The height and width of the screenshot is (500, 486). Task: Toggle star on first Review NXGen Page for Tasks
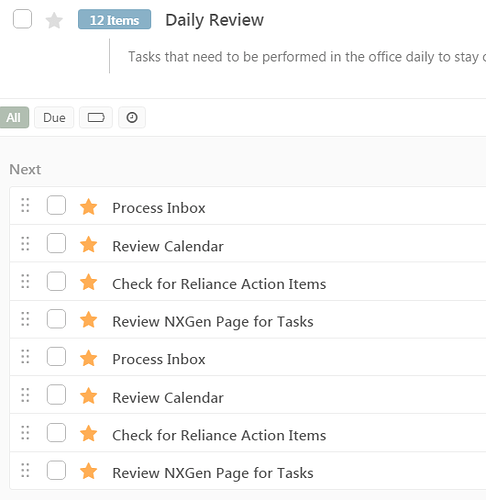pos(88,320)
